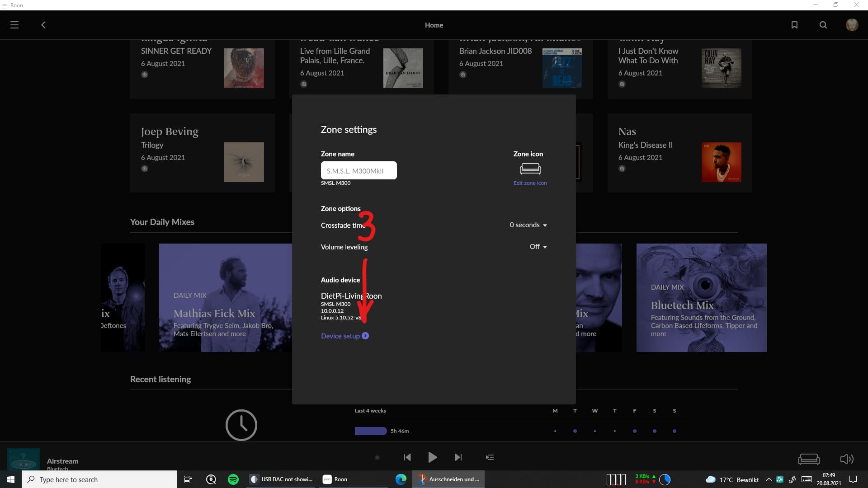
Task: Click the Windows taskbar search box
Action: (99, 479)
